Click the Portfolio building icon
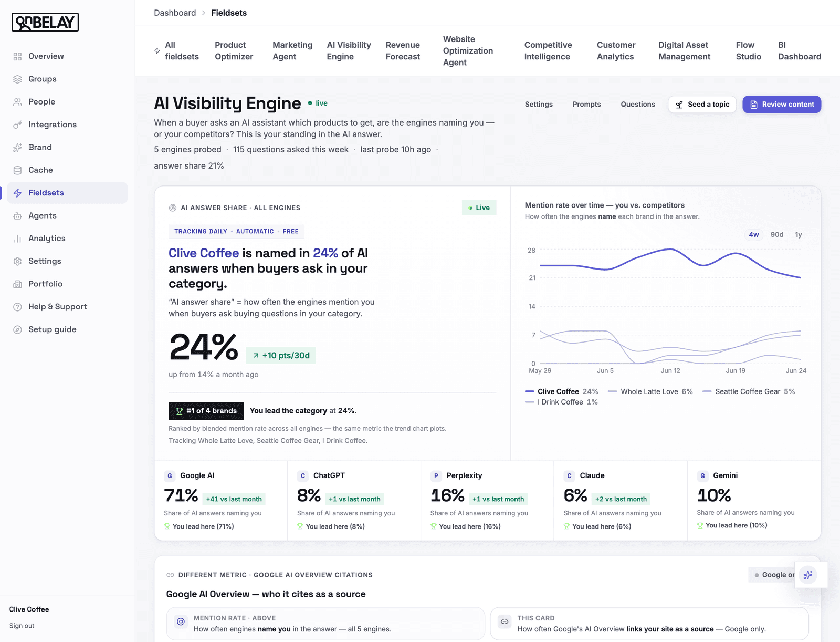The image size is (840, 642). [17, 284]
